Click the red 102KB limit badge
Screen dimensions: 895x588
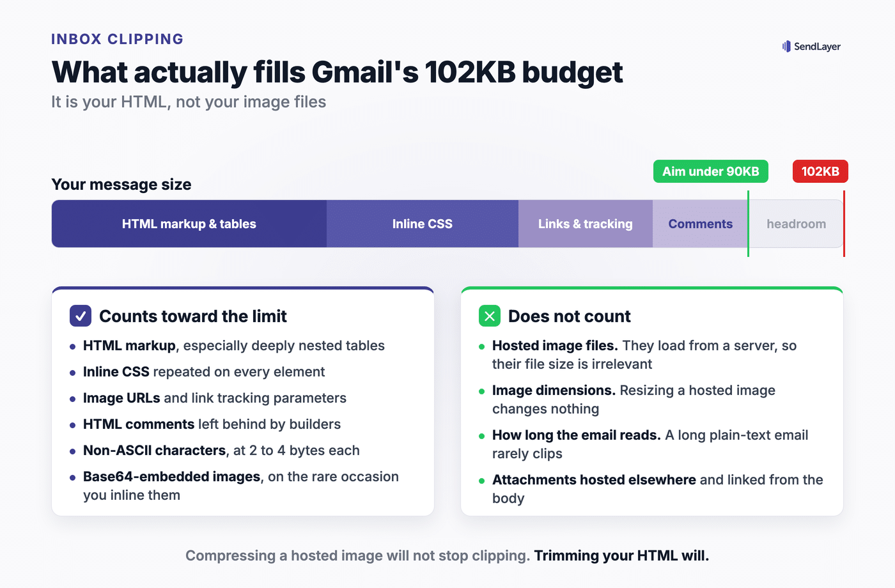[x=820, y=171]
